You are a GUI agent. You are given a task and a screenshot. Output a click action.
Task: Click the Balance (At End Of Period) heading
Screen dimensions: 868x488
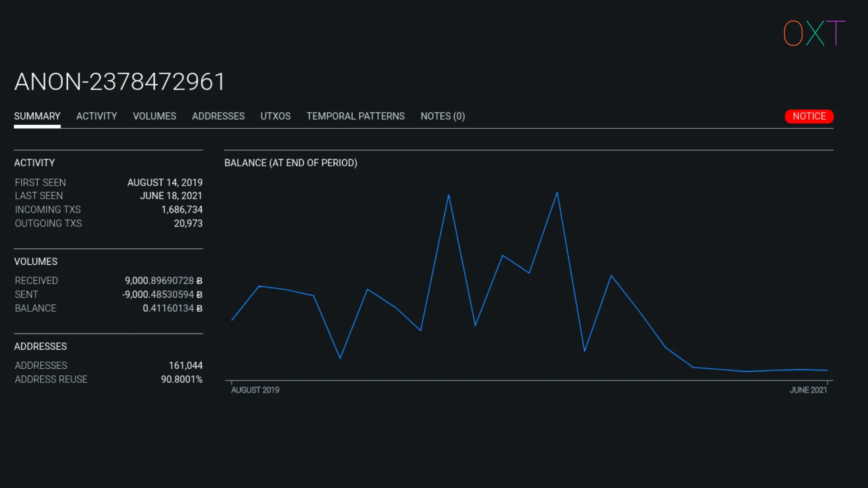click(x=291, y=163)
